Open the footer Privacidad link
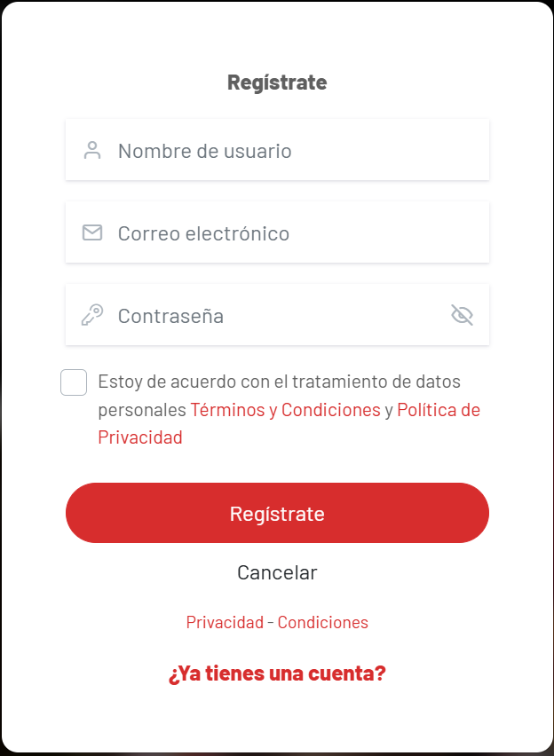Image resolution: width=554 pixels, height=756 pixels. tap(225, 622)
